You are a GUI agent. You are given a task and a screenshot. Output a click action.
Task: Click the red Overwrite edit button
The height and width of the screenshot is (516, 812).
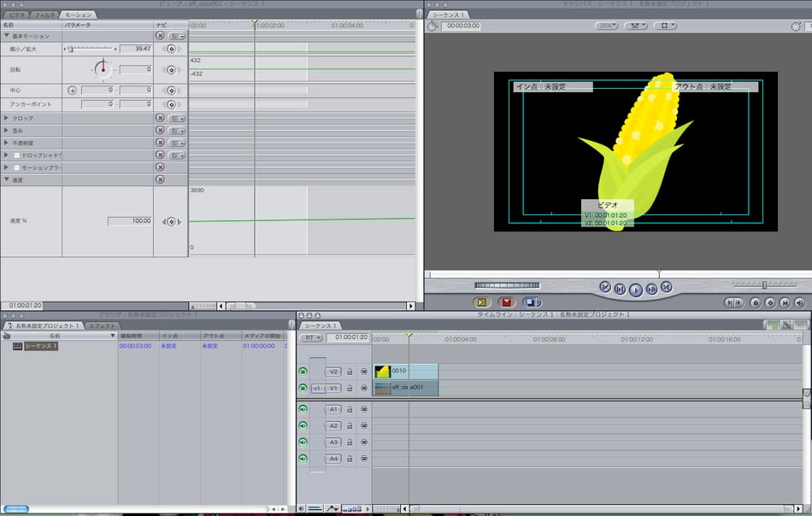coord(506,302)
